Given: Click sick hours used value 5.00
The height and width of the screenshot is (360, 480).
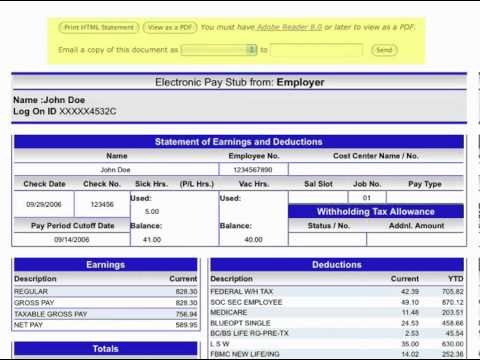Looking at the screenshot, I should pos(152,211).
